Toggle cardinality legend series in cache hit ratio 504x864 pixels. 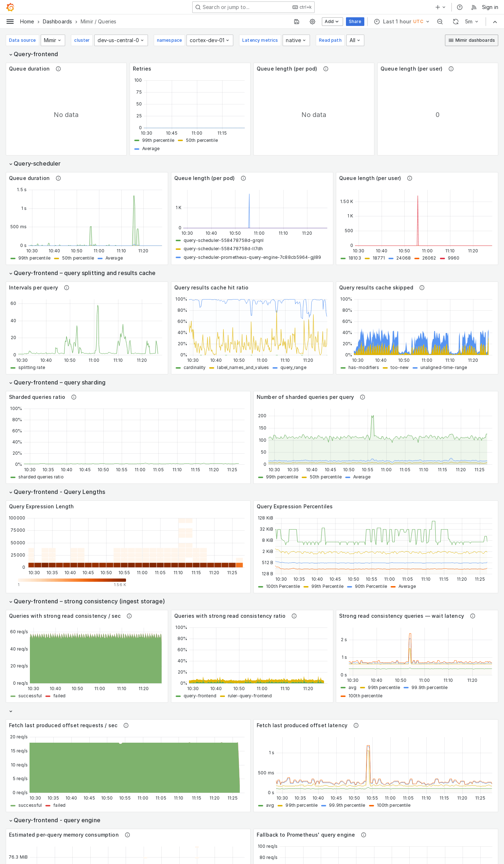tap(194, 368)
